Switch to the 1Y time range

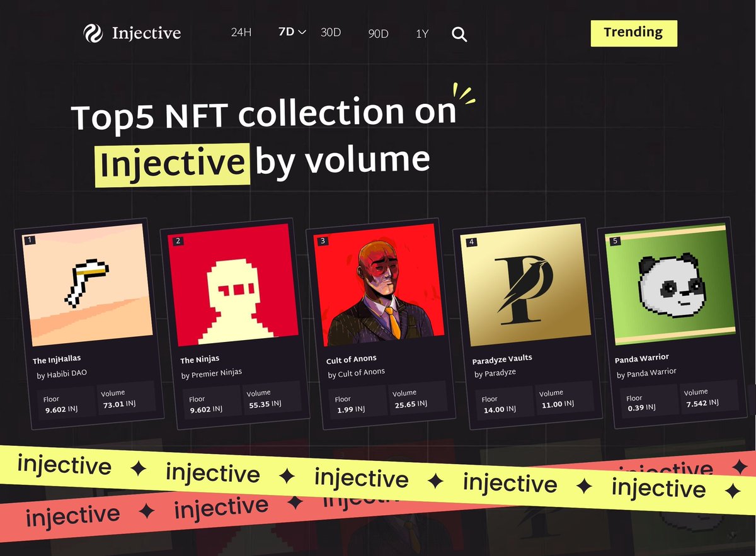coord(422,34)
